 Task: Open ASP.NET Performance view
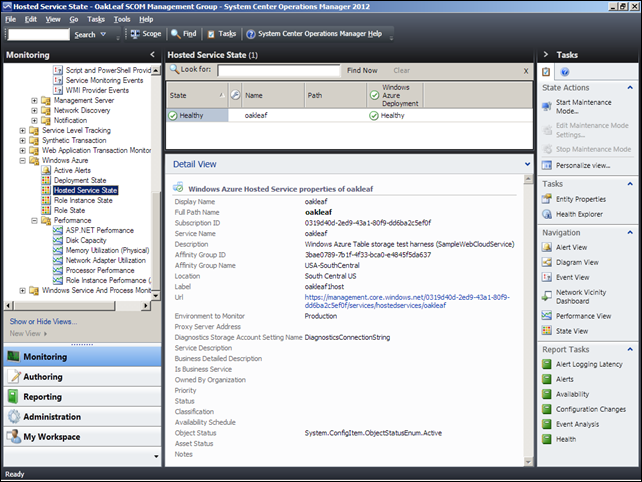(100, 230)
